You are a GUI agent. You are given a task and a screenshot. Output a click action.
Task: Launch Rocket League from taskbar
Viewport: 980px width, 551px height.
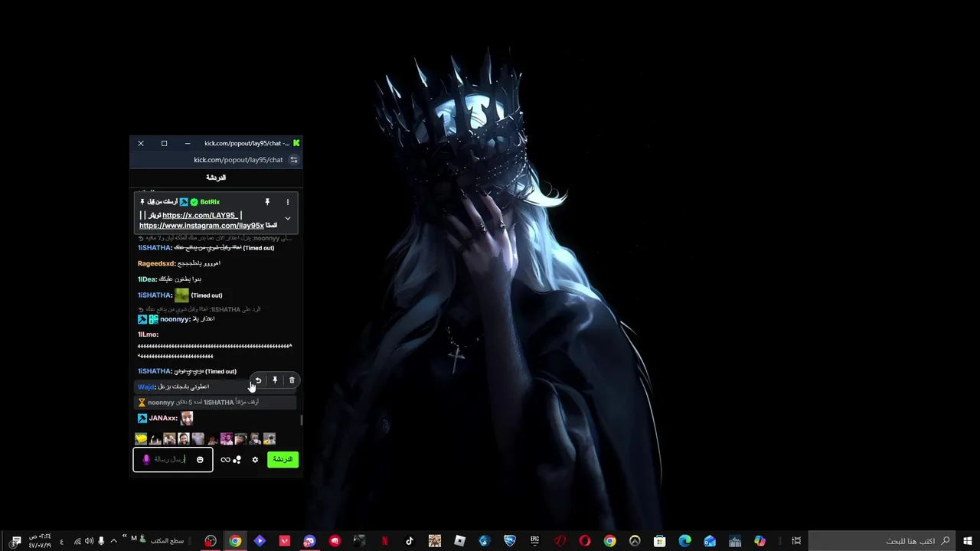(x=509, y=541)
